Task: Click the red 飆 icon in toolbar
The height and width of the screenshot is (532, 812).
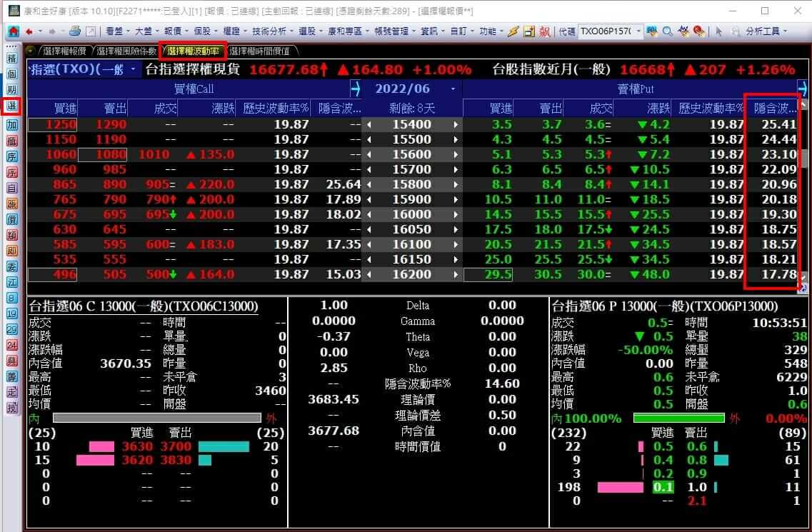Action: point(545,31)
